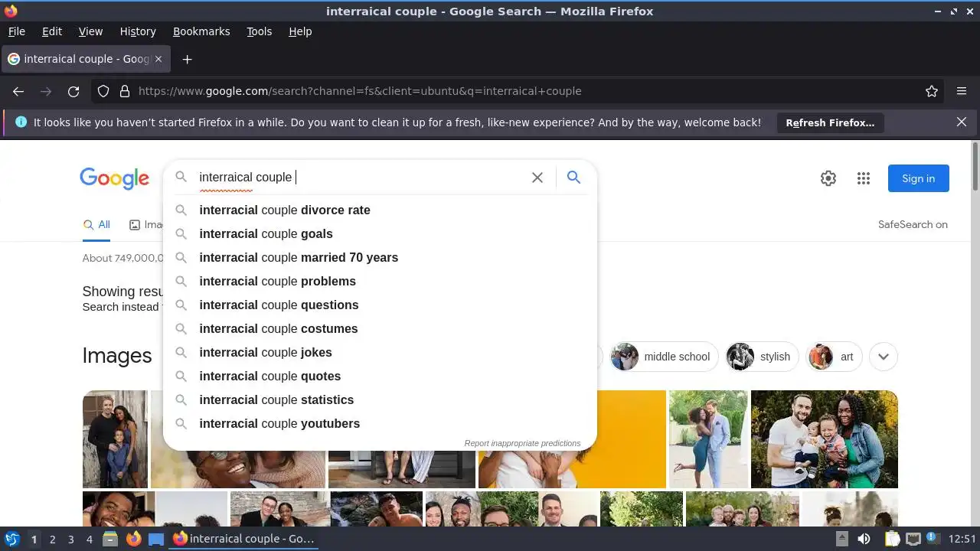The height and width of the screenshot is (551, 980).
Task: Open a new tab with the plus button
Action: point(187,59)
